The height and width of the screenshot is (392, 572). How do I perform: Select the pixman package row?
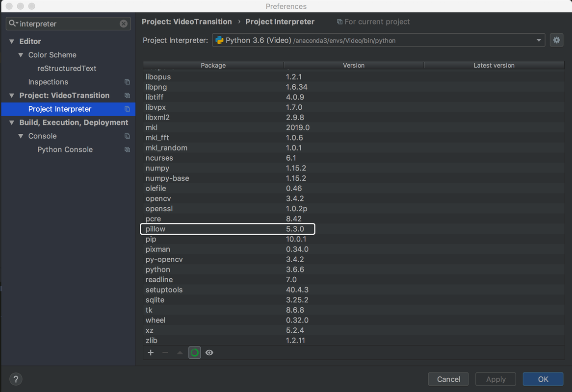pos(354,249)
